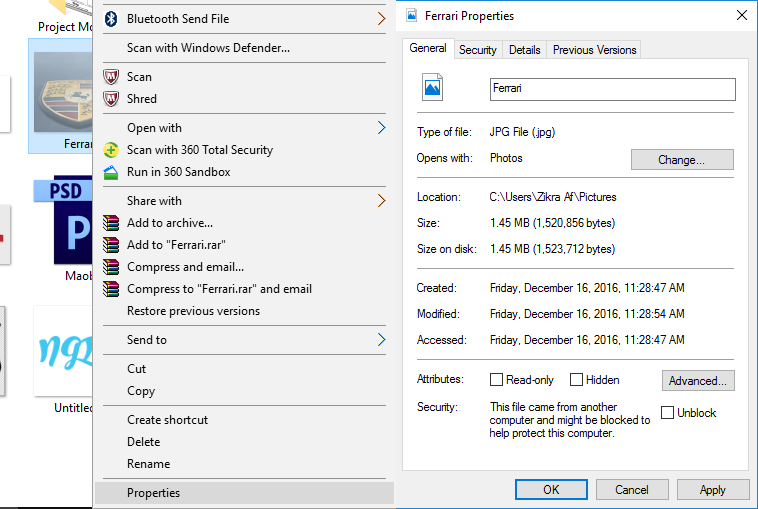
Task: Click the McAfee shield icon beside Shred
Action: pyautogui.click(x=111, y=99)
